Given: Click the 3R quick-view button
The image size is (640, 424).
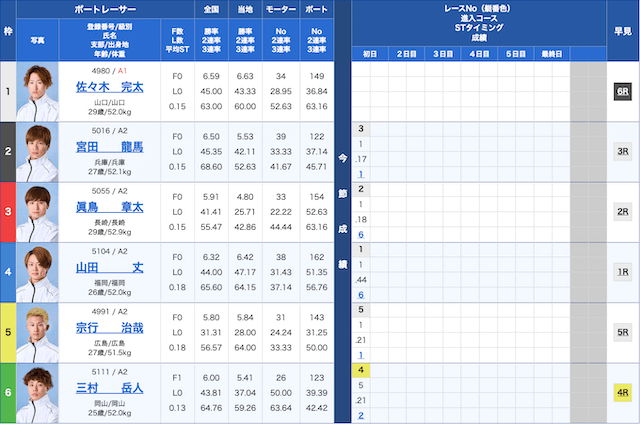Looking at the screenshot, I should pos(621,151).
